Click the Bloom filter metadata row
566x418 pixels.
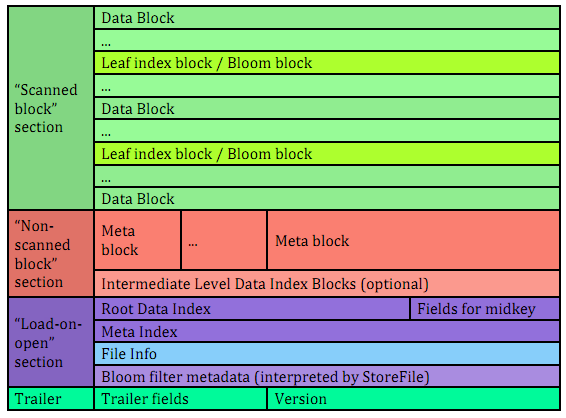click(x=327, y=376)
